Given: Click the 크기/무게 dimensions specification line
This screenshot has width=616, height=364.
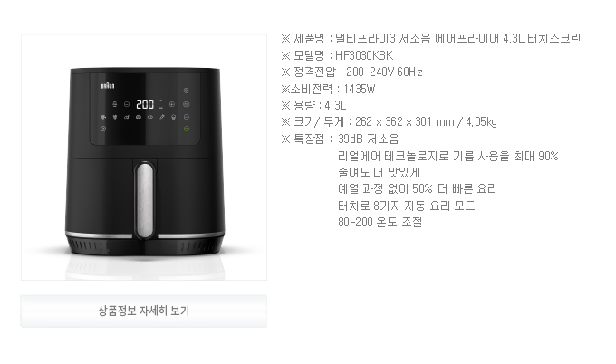Looking at the screenshot, I should click(389, 122).
